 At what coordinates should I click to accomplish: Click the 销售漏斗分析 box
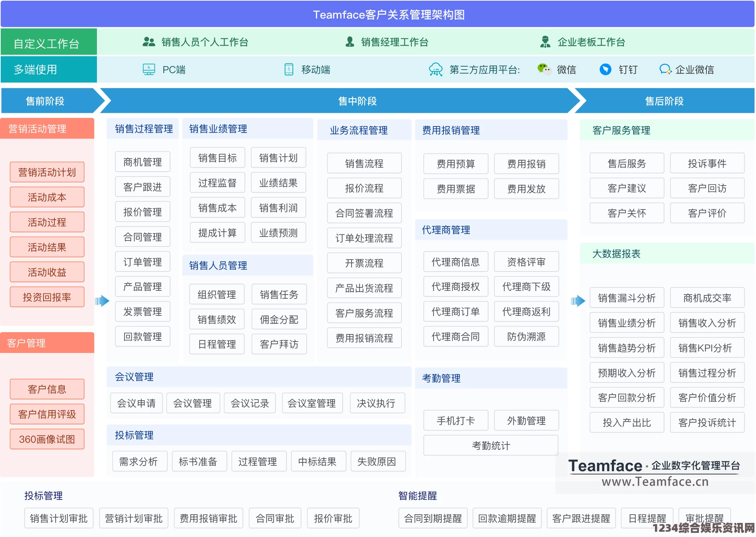point(627,298)
